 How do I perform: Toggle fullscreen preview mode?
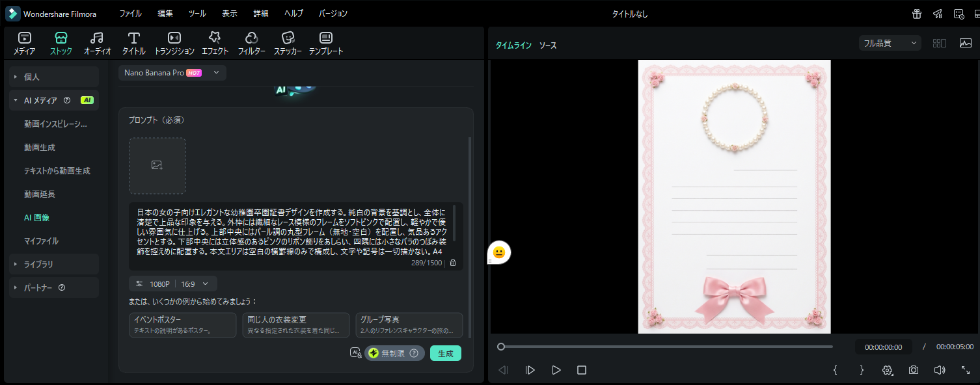tap(966, 370)
